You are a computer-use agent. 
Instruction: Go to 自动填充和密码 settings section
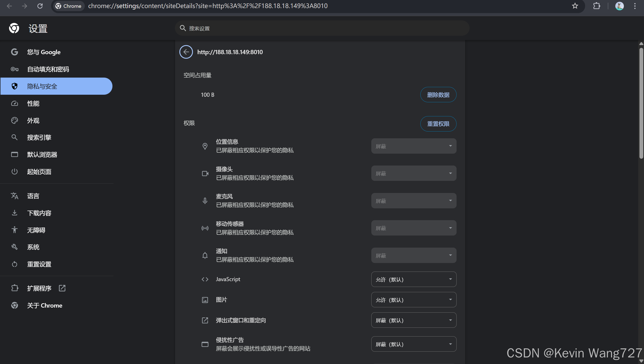pyautogui.click(x=48, y=69)
